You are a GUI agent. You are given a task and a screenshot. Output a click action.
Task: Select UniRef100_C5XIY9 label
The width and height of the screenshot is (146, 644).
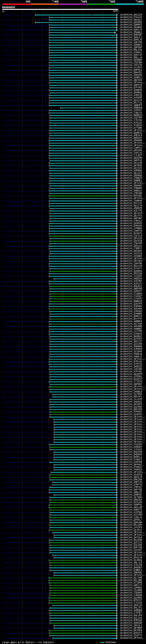click(131, 65)
